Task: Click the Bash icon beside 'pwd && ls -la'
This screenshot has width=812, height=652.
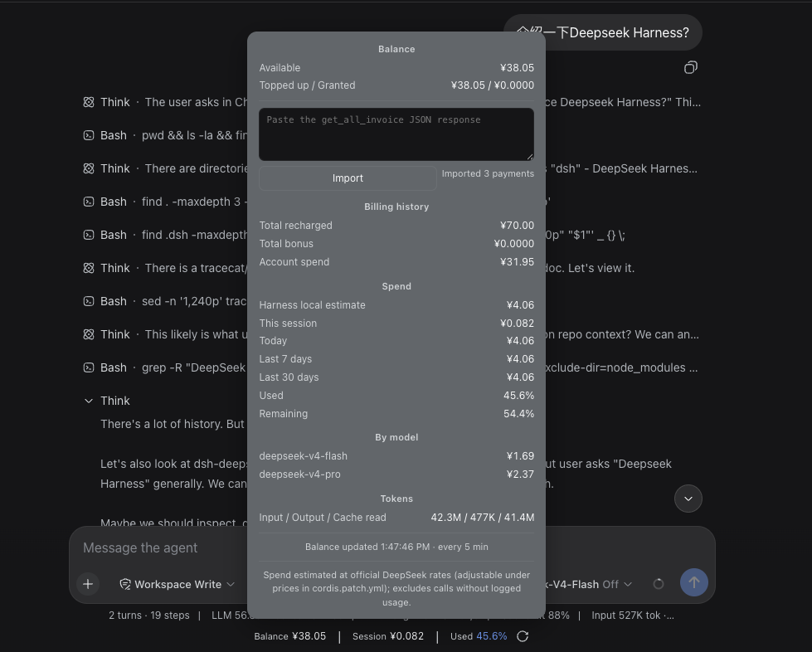Action: (89, 136)
